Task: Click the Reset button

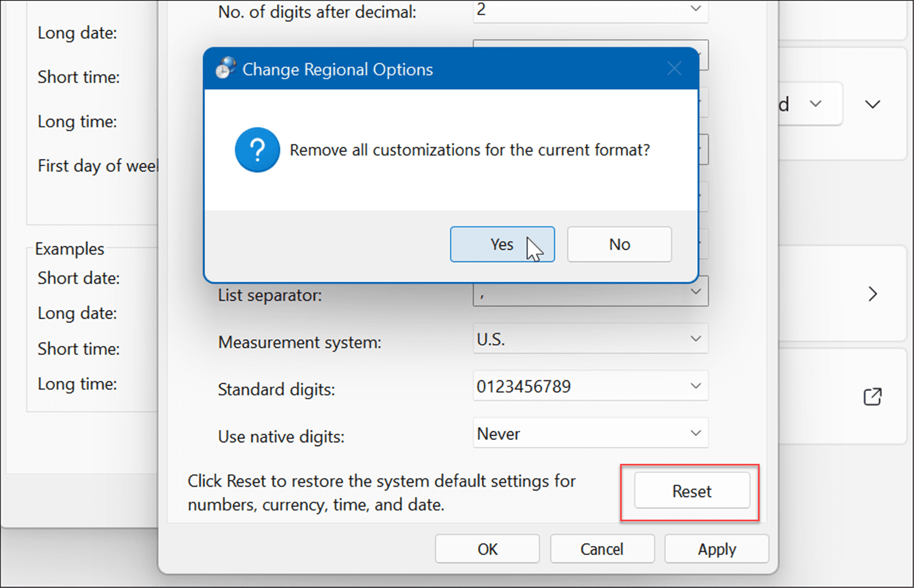Action: pyautogui.click(x=692, y=491)
